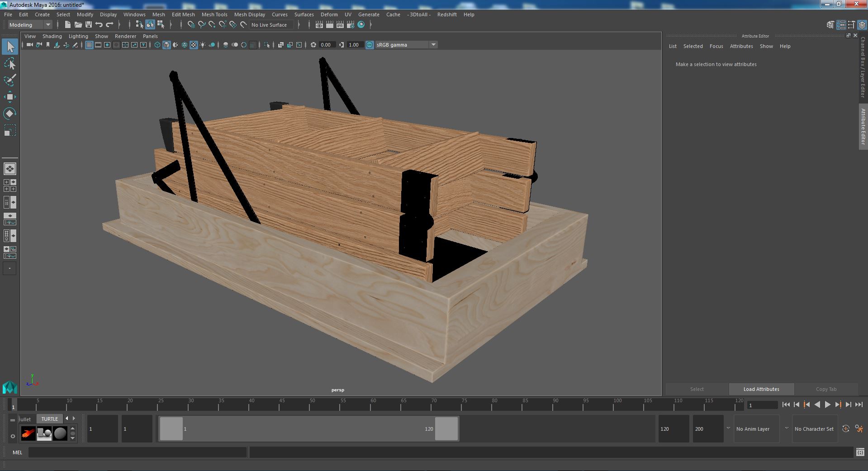This screenshot has height=471, width=868.
Task: Enable wireframe display mode
Action: [157, 45]
